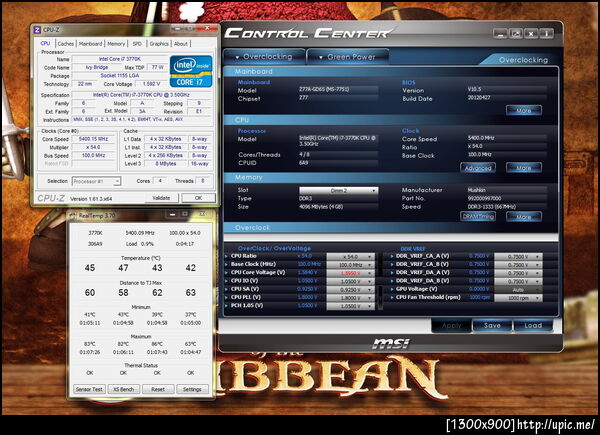The width and height of the screenshot is (600, 435).
Task: Open the CPU Ratio x 54.0 dropdown
Action: [350, 257]
